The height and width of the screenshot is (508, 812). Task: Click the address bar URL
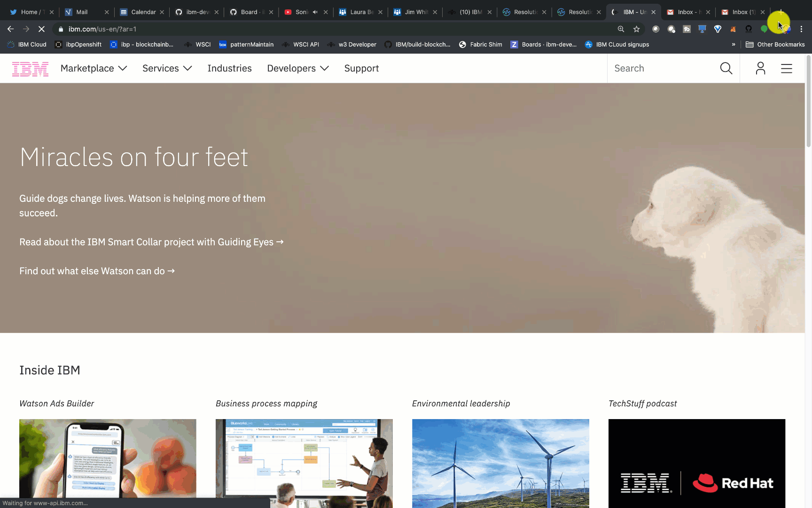pyautogui.click(x=102, y=29)
